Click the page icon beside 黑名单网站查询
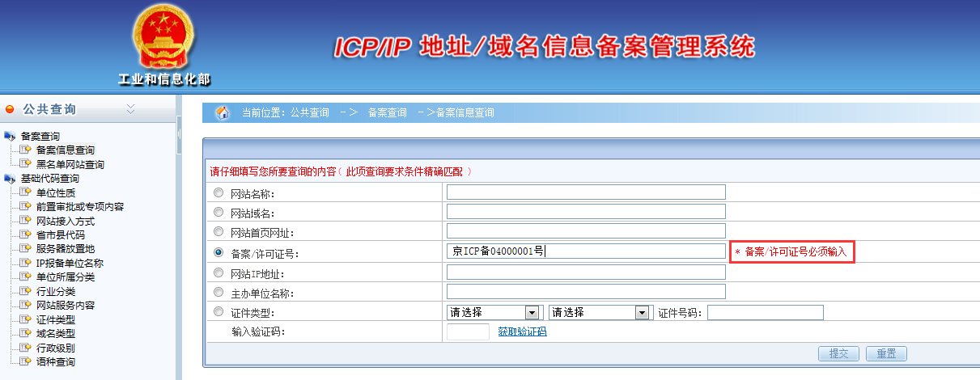This screenshot has width=980, height=380. pyautogui.click(x=25, y=164)
